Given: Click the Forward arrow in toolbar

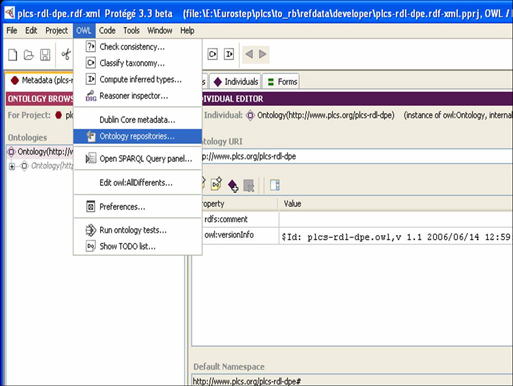Looking at the screenshot, I should (263, 54).
